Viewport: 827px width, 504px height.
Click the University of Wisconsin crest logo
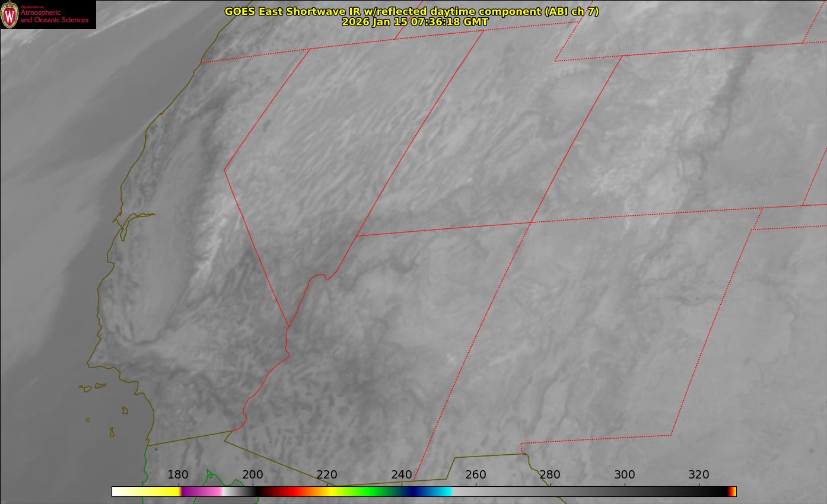coord(10,14)
